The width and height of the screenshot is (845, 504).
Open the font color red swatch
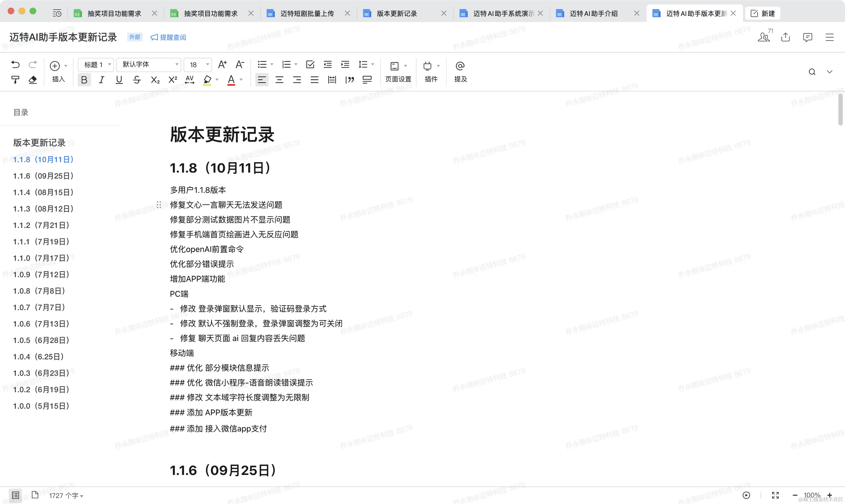pyautogui.click(x=231, y=80)
